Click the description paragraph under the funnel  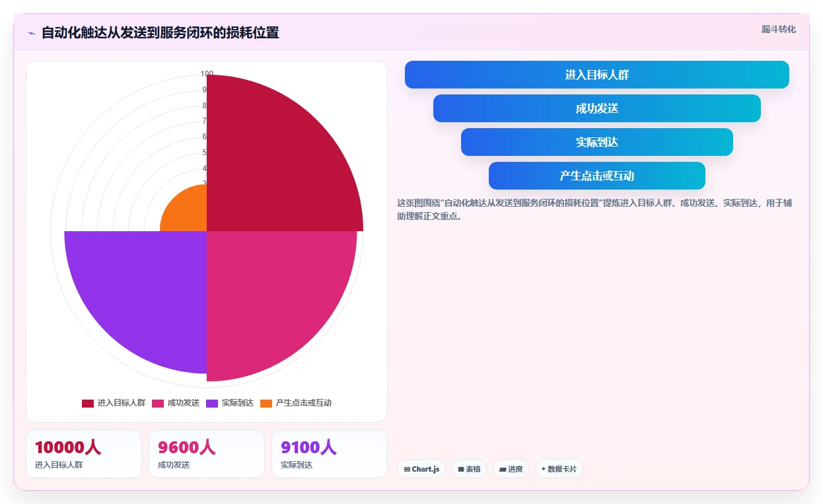pyautogui.click(x=594, y=209)
